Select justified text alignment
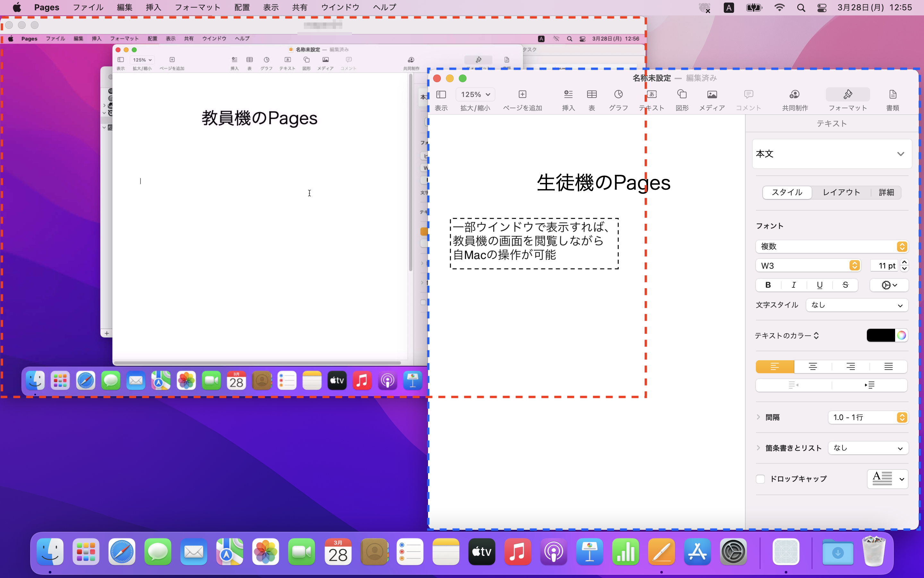Viewport: 924px width, 578px height. click(888, 367)
